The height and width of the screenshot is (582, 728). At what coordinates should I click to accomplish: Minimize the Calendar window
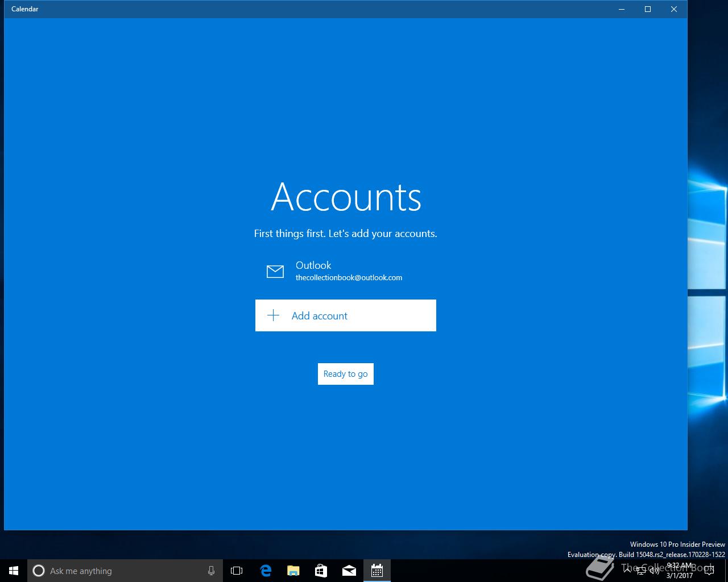[622, 9]
